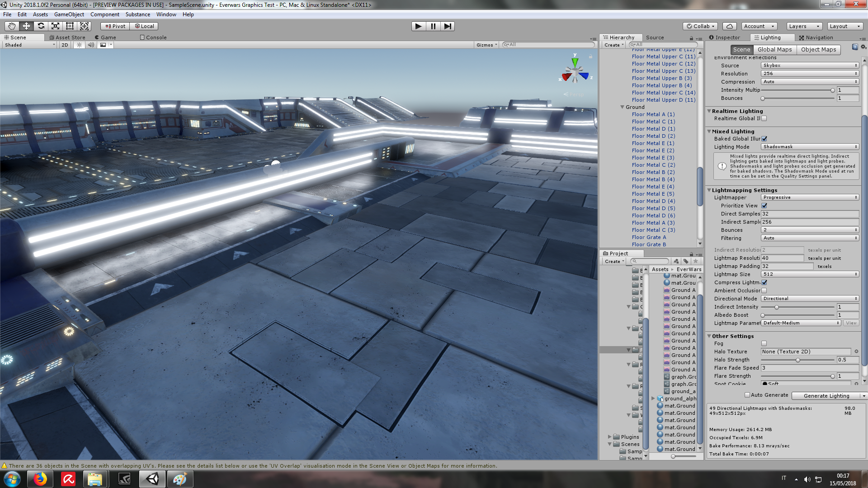Select the Rotate tool
This screenshot has height=488, width=868.
[x=41, y=26]
